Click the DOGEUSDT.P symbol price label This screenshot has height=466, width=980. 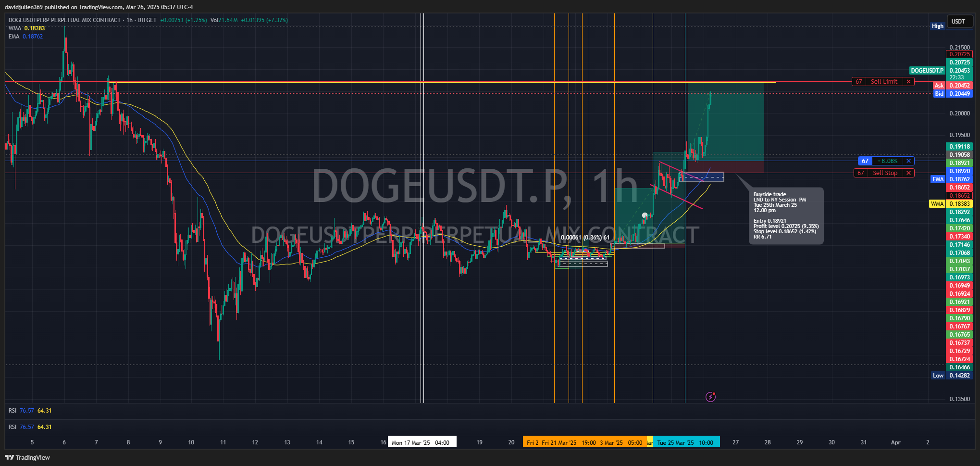(927, 71)
